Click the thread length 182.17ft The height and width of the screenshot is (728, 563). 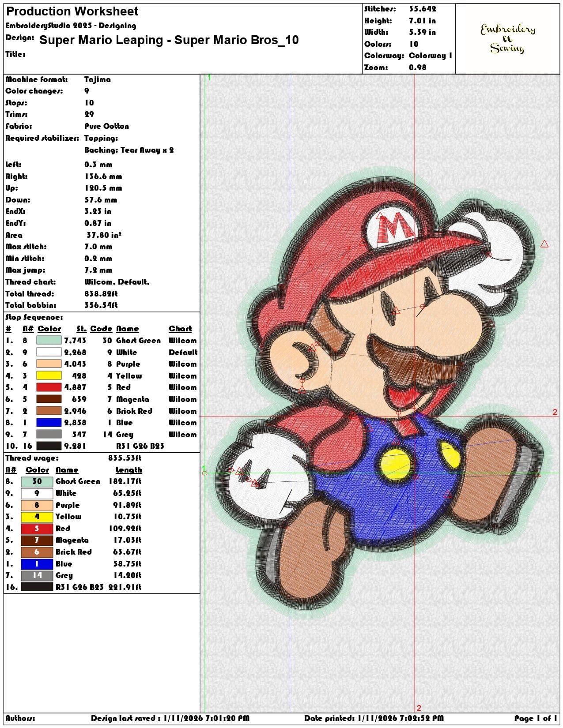coord(125,481)
